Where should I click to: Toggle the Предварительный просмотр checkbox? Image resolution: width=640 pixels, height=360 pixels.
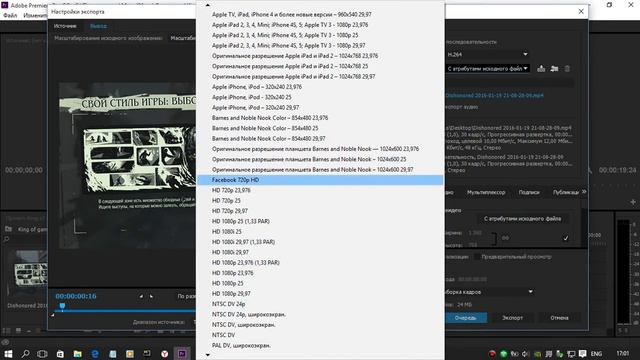[477, 257]
